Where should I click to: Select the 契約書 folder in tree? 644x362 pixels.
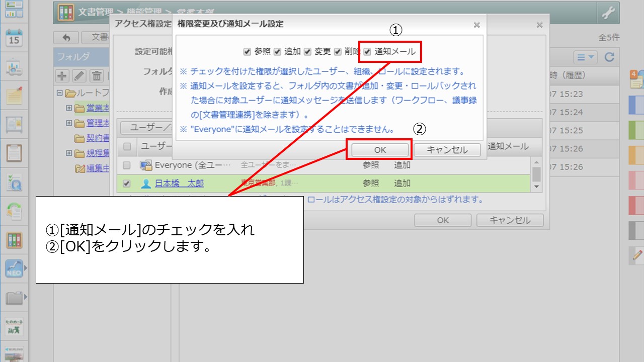coord(98,138)
